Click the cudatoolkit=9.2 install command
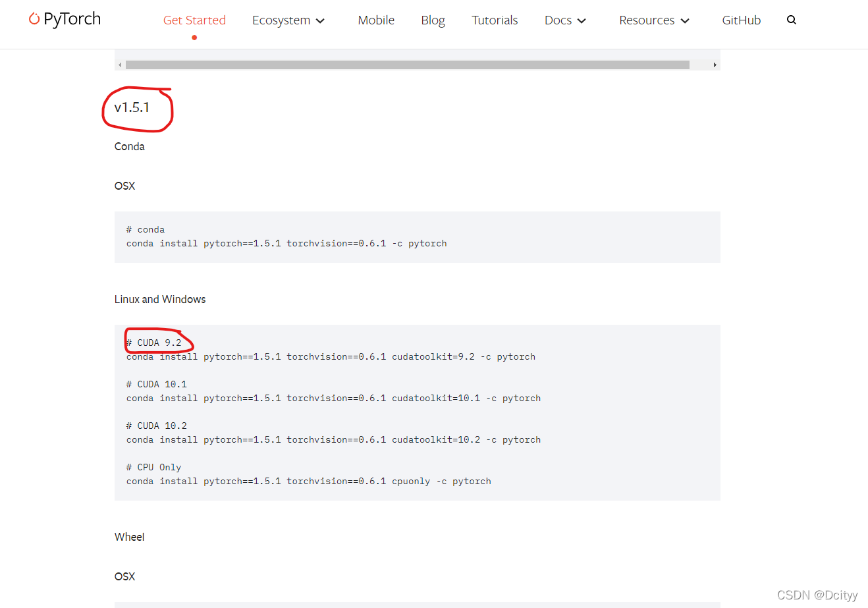 pos(331,357)
